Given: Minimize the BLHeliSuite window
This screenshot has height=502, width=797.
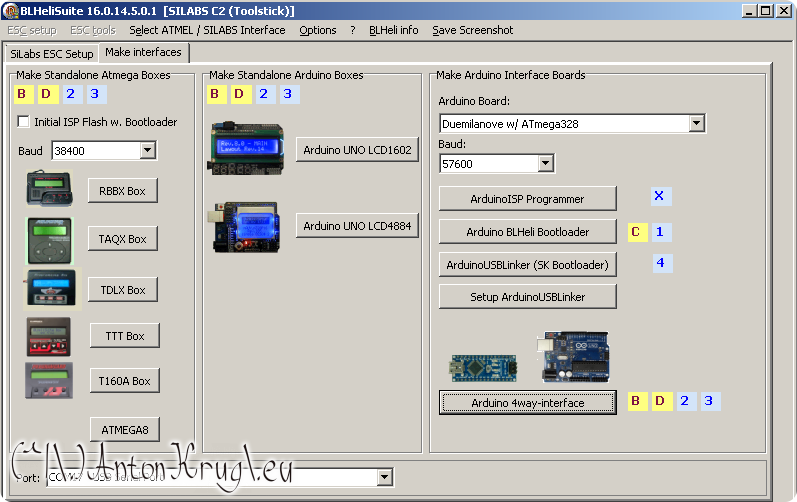Looking at the screenshot, I should point(748,11).
